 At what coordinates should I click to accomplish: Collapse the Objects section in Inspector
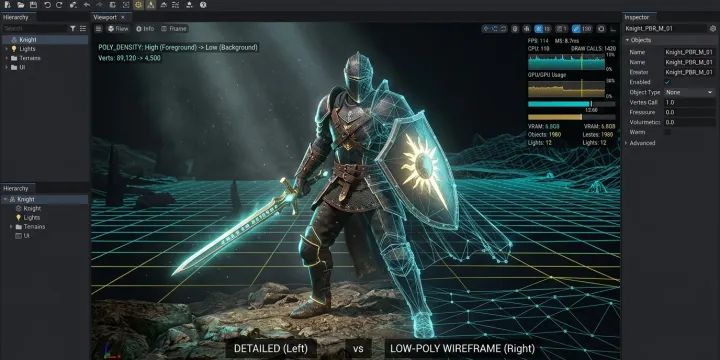coord(627,40)
